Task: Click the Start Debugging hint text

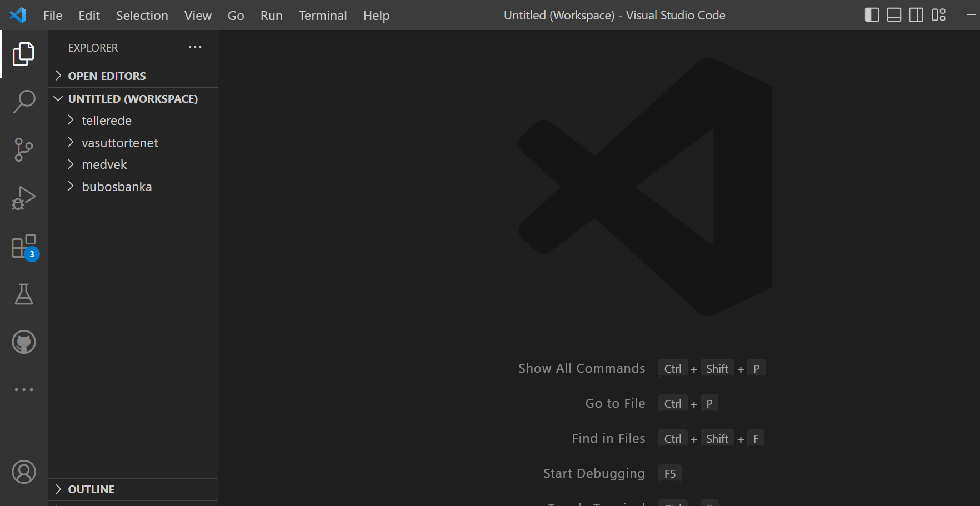Action: click(x=594, y=473)
